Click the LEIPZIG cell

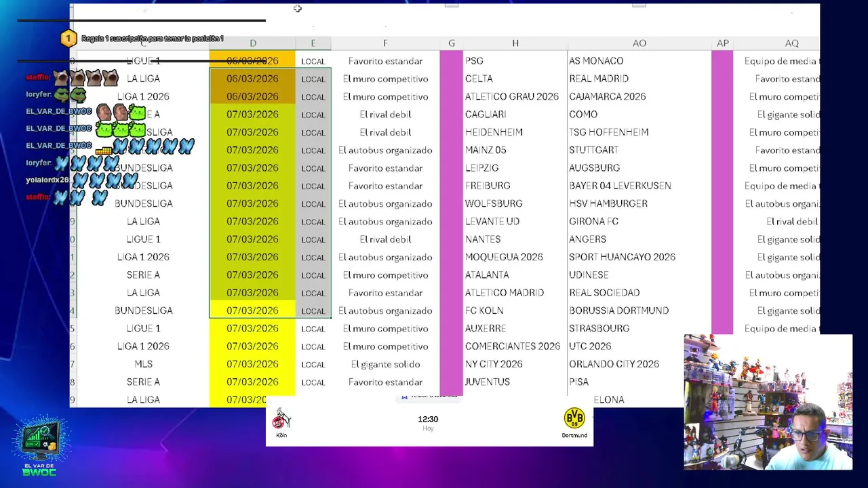click(515, 168)
